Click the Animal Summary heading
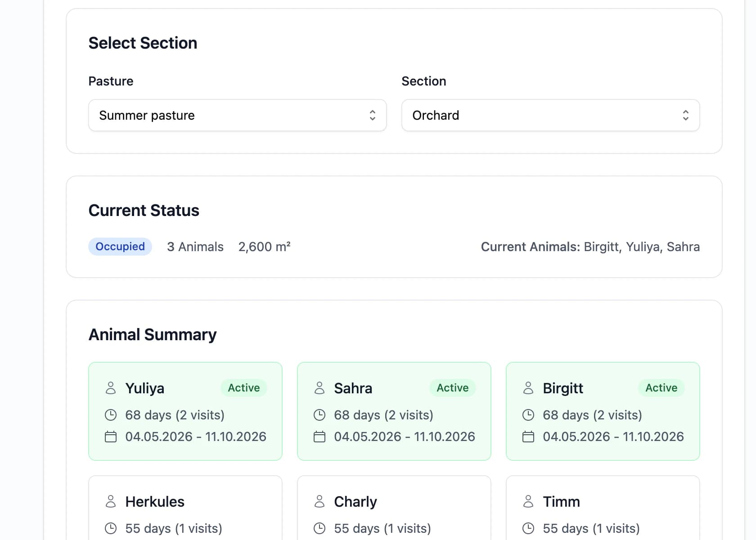This screenshot has height=540, width=756. click(153, 335)
